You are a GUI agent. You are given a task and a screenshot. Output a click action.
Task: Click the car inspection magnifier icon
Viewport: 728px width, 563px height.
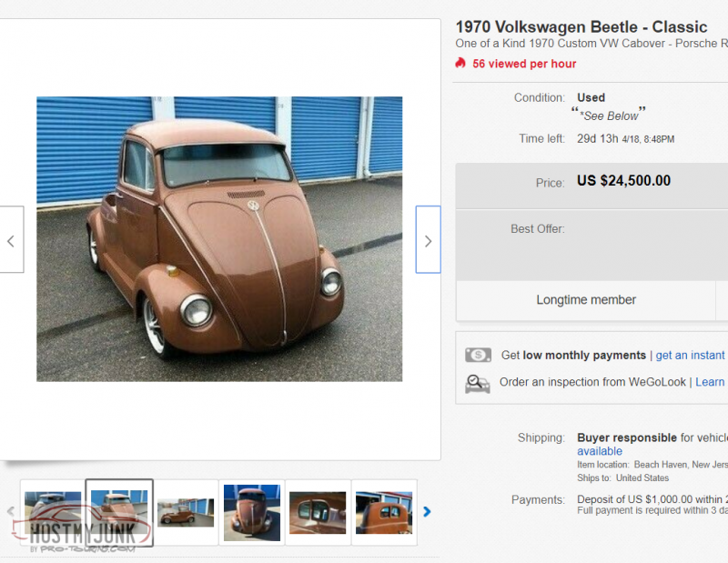click(478, 383)
